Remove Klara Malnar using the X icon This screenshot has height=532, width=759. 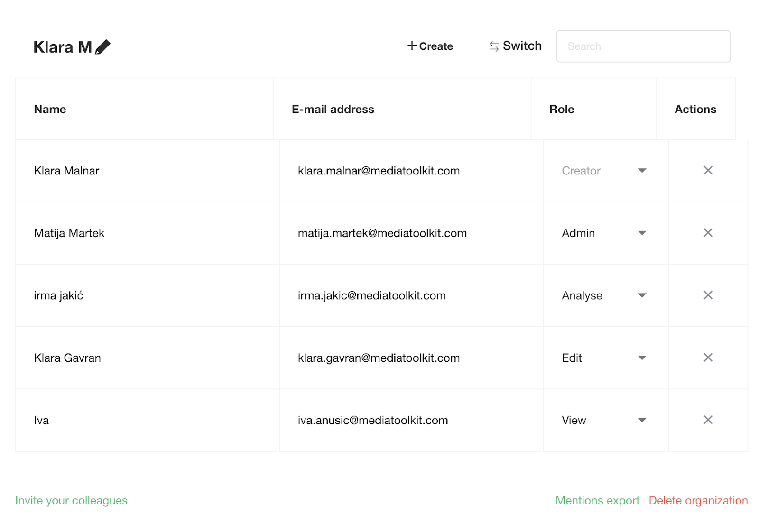pos(708,171)
